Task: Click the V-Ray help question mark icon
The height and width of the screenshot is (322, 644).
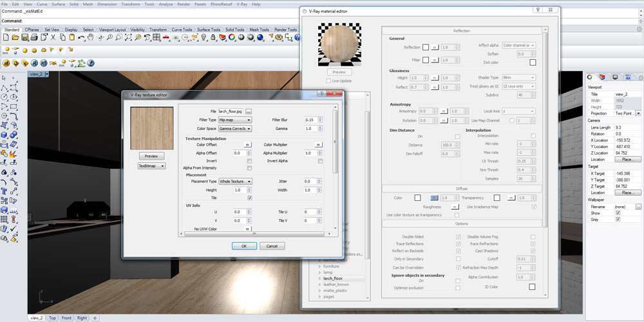Action: [91, 63]
